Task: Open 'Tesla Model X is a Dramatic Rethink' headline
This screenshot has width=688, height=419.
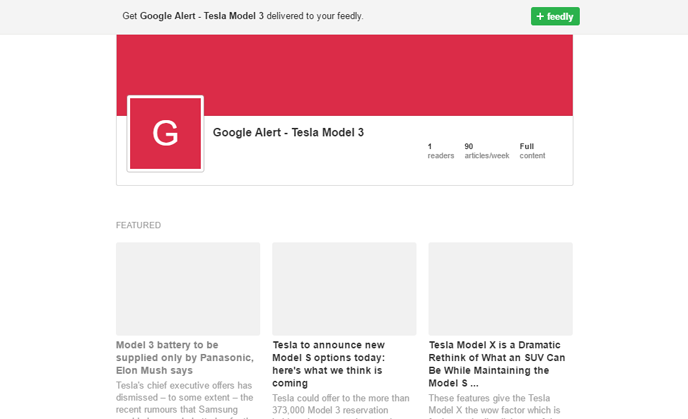Action: pos(497,364)
